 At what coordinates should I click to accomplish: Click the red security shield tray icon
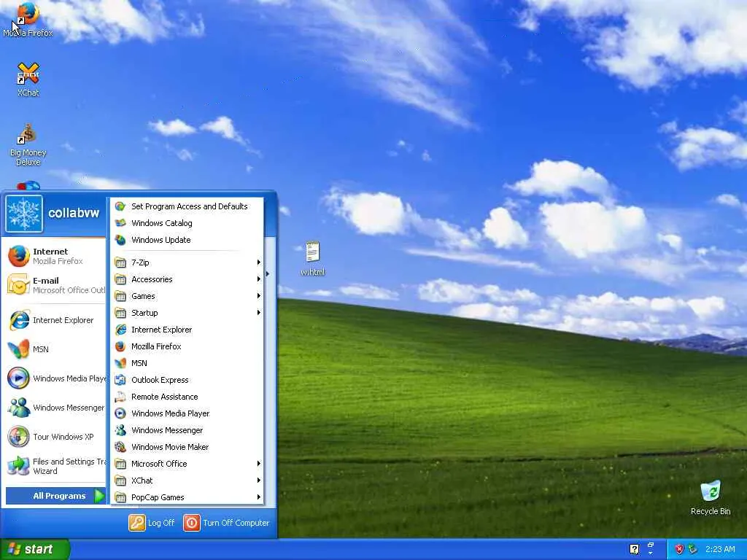pos(679,549)
